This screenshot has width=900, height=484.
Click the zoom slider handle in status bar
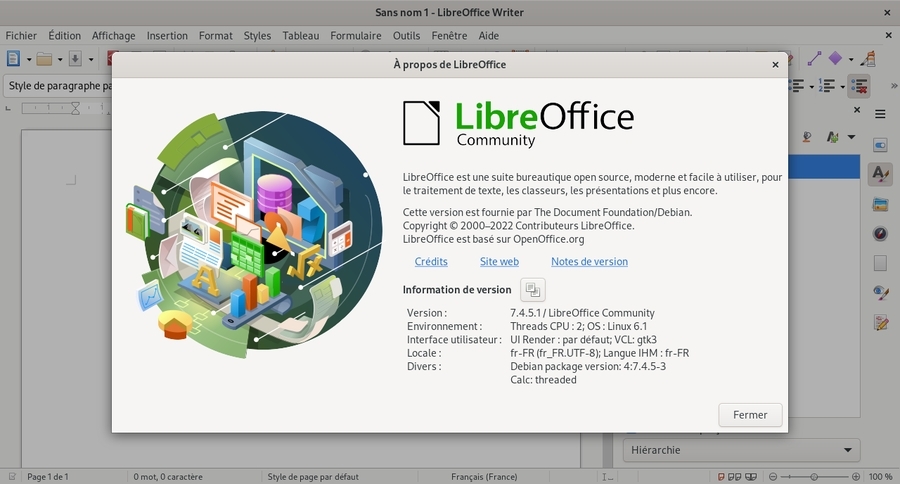(x=814, y=477)
